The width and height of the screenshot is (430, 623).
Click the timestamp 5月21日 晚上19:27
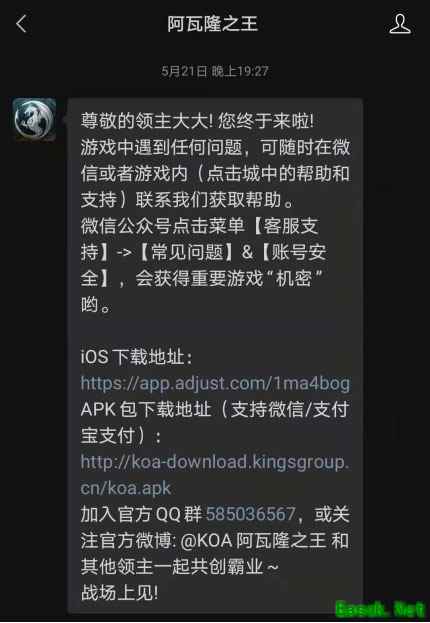pos(215,71)
